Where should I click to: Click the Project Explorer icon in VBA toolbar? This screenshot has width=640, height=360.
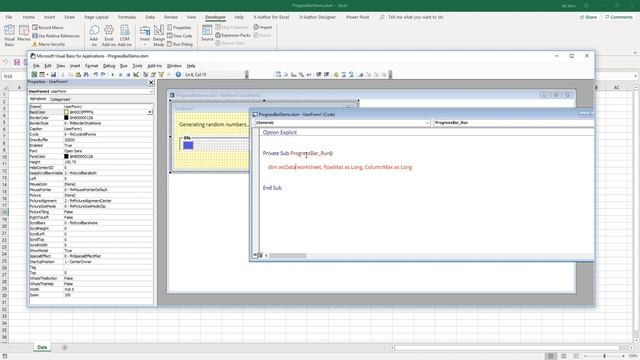(146, 75)
